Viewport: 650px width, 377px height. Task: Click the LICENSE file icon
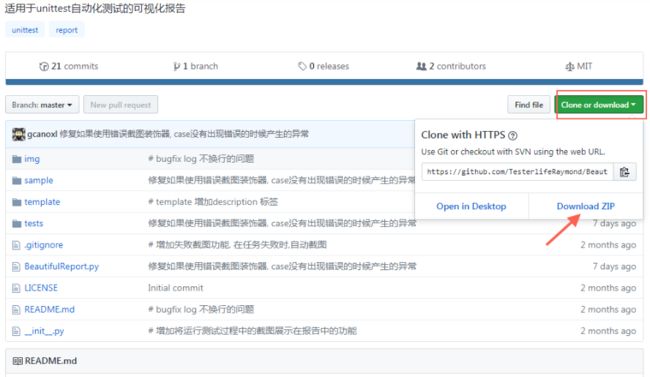tap(16, 288)
